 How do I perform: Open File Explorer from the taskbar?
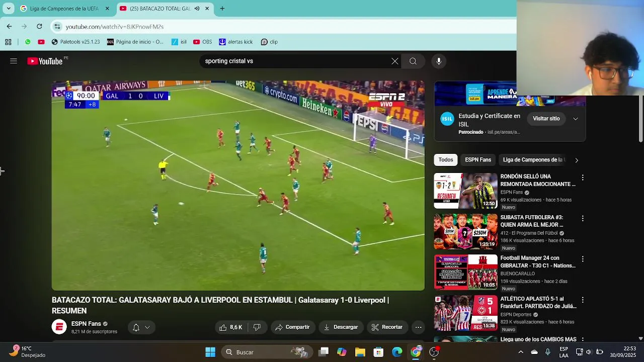360,352
